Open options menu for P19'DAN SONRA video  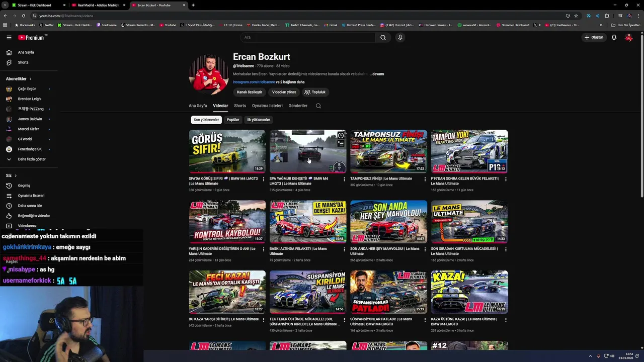coord(506,179)
